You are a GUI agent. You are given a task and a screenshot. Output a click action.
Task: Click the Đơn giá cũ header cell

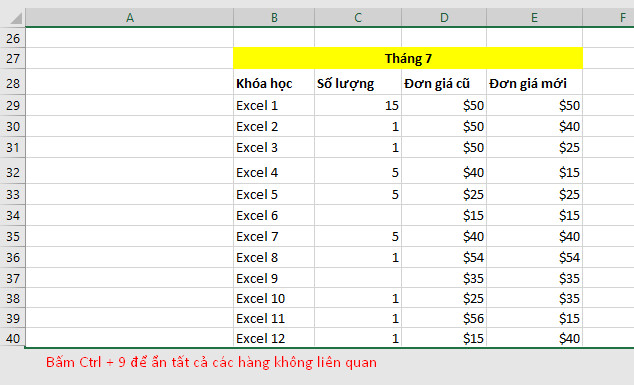pos(444,83)
